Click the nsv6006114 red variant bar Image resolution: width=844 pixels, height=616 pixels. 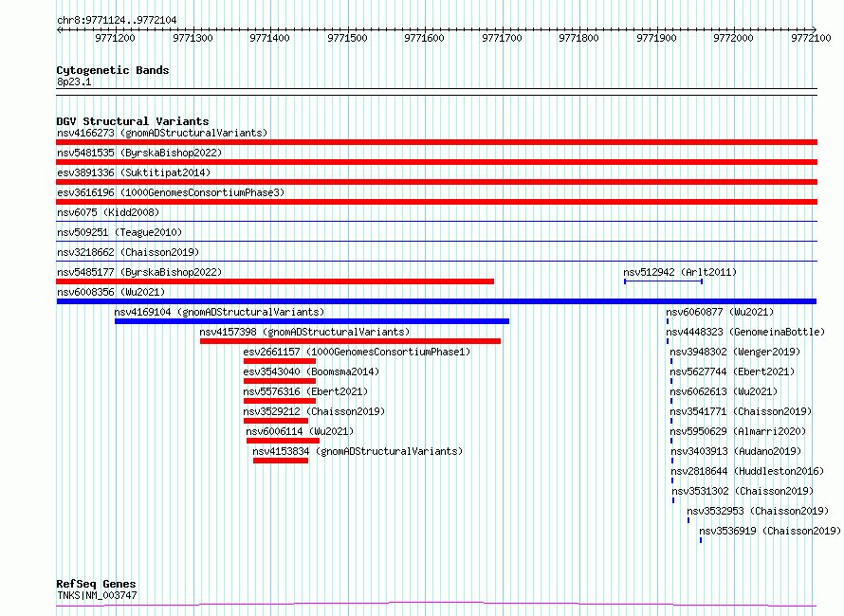coord(284,441)
